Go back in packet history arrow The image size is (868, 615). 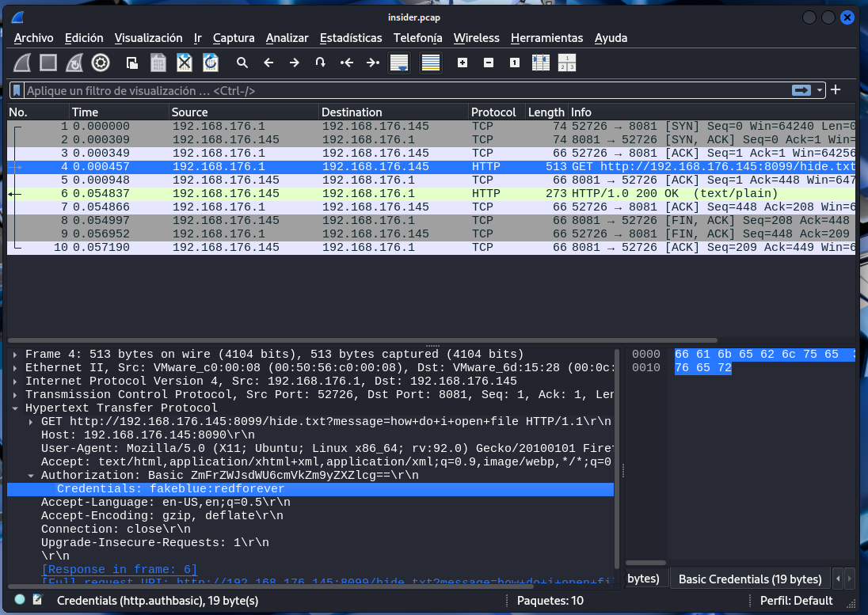pos(268,63)
